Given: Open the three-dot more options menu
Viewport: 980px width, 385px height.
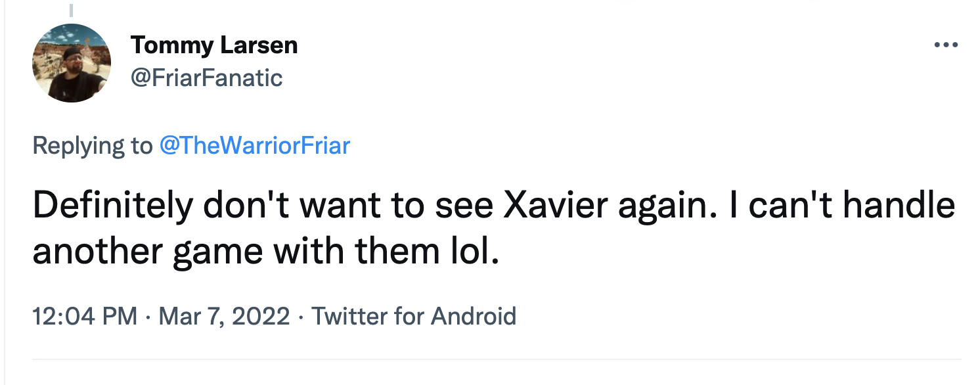Looking at the screenshot, I should click(945, 45).
